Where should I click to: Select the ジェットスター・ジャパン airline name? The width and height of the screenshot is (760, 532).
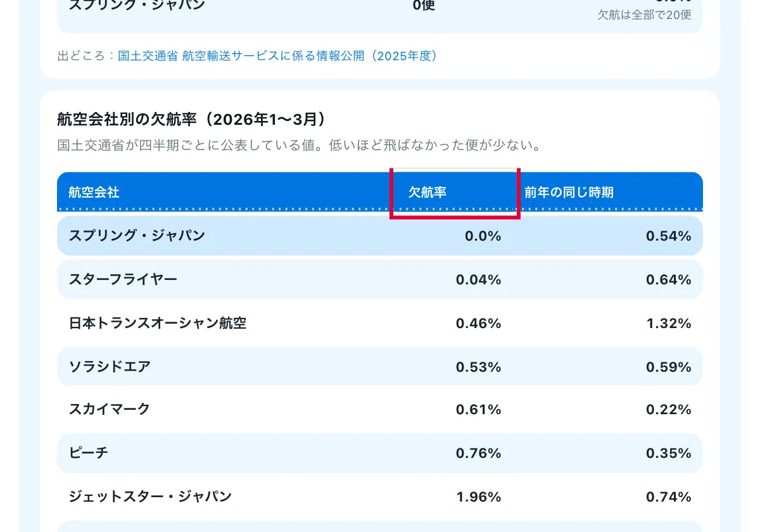(x=150, y=497)
